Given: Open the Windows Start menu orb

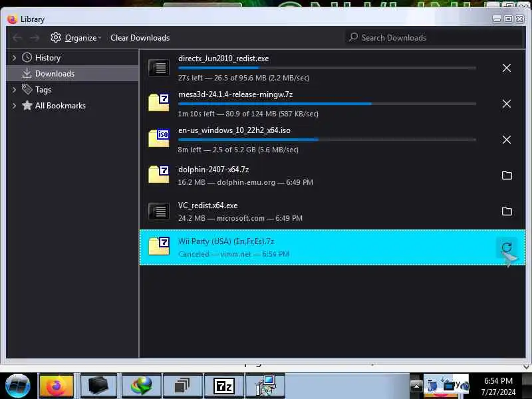Looking at the screenshot, I should [18, 386].
